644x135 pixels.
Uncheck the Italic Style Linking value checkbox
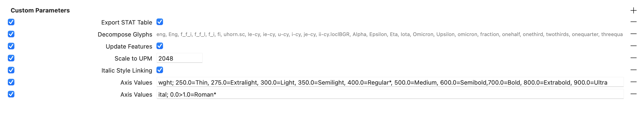point(160,70)
